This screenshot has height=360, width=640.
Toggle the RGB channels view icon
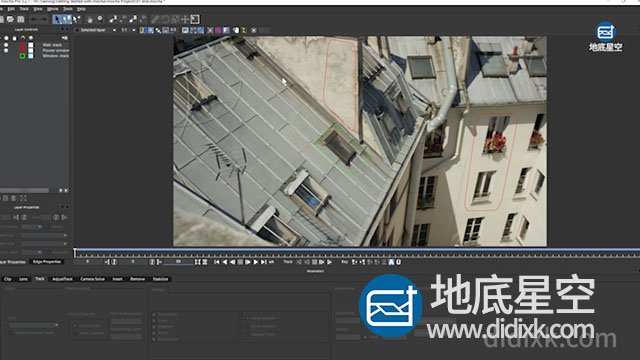coord(143,30)
